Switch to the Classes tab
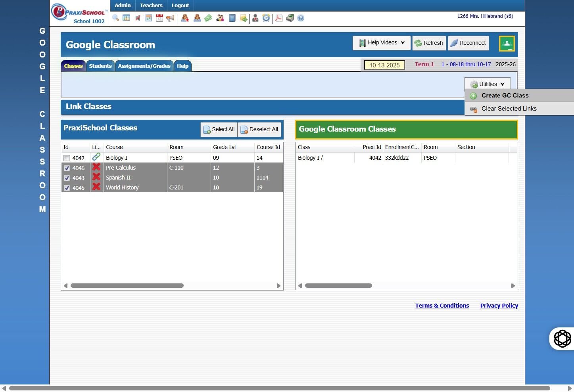The height and width of the screenshot is (392, 574). (x=73, y=66)
